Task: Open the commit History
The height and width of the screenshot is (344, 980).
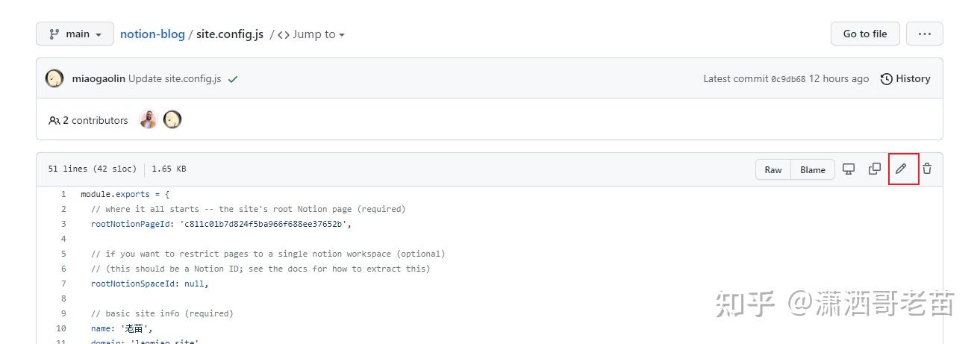Action: coord(905,78)
